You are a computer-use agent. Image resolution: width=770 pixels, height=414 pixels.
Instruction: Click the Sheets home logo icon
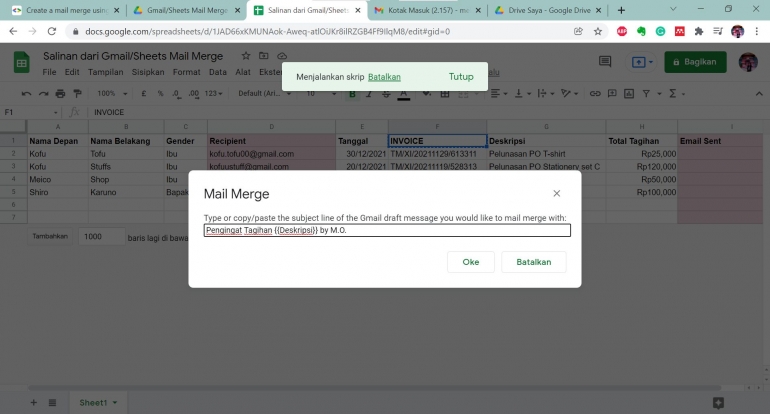[22, 63]
